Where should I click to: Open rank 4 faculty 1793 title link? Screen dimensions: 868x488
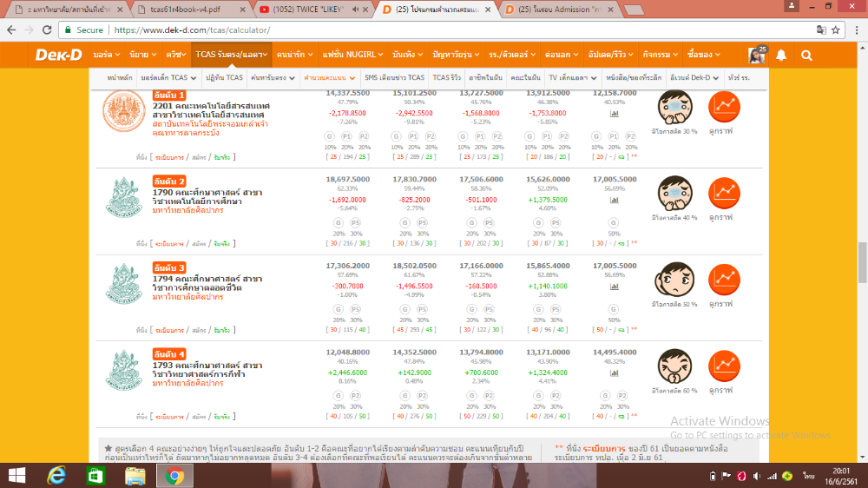(x=207, y=370)
